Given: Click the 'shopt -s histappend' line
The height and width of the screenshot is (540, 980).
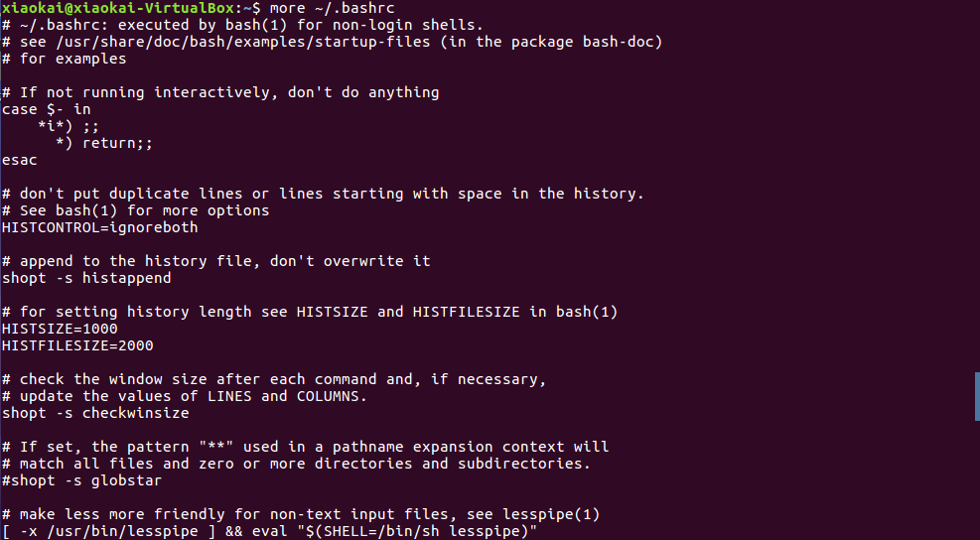Looking at the screenshot, I should (x=86, y=278).
